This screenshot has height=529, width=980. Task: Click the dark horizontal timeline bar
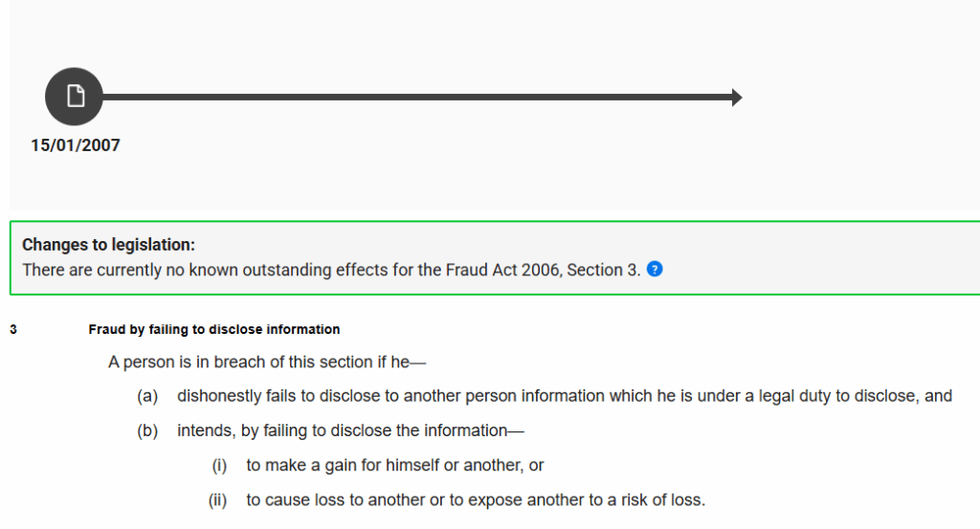coord(412,97)
